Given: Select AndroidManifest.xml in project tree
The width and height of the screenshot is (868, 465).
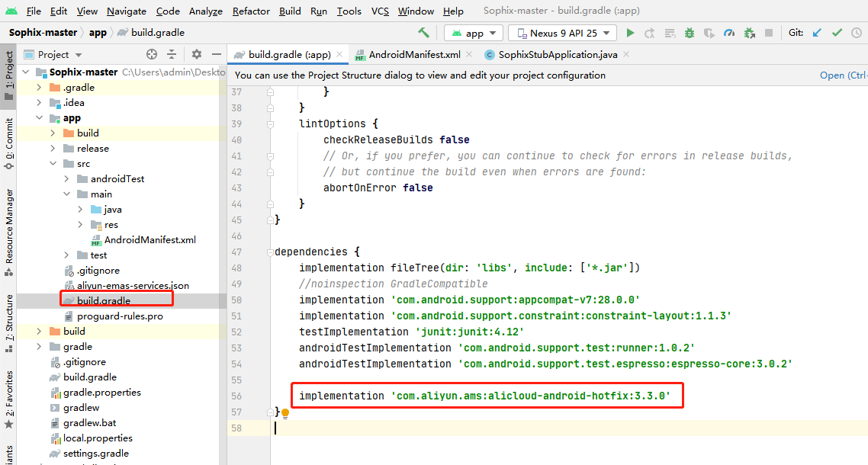Looking at the screenshot, I should pos(150,239).
